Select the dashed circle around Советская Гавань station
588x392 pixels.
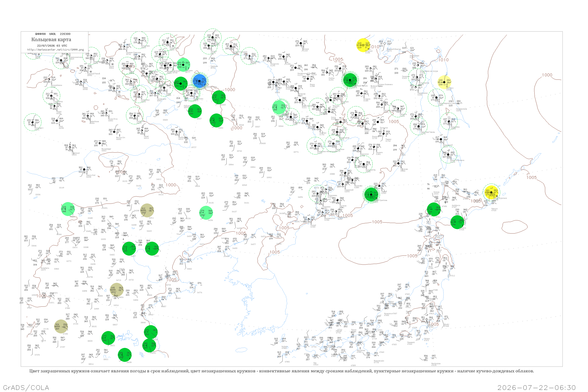[419, 126]
